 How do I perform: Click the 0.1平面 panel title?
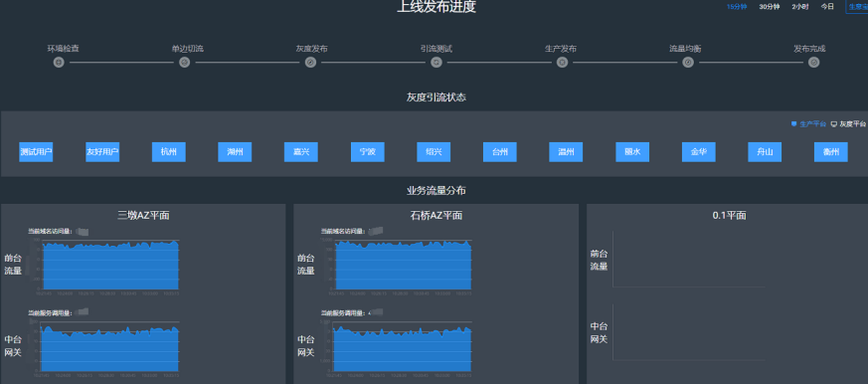tap(729, 216)
